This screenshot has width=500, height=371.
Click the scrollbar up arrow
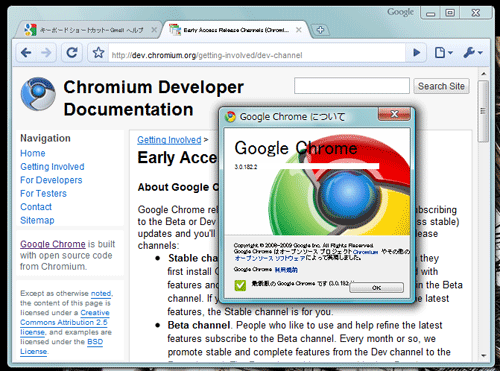484,73
